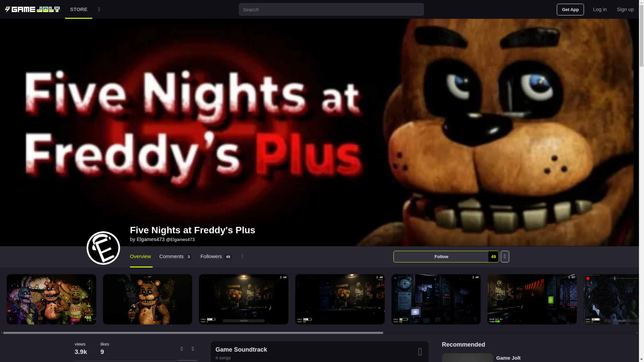Click the horizontal media scrollbar
644x362 pixels.
click(x=193, y=333)
